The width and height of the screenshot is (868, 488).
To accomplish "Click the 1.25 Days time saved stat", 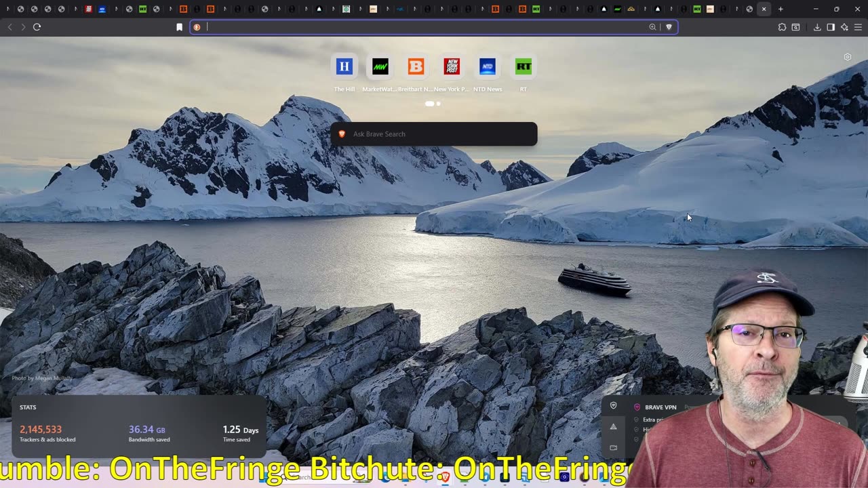I will tap(241, 430).
